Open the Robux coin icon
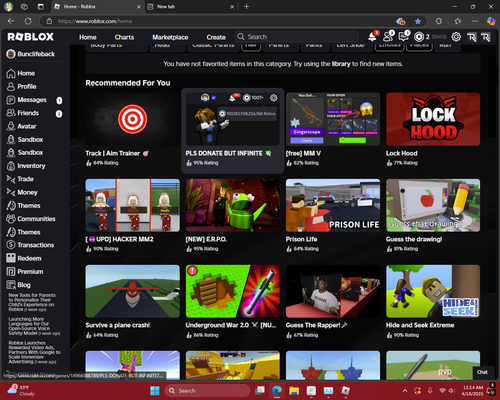This screenshot has height=400, width=500. [419, 37]
